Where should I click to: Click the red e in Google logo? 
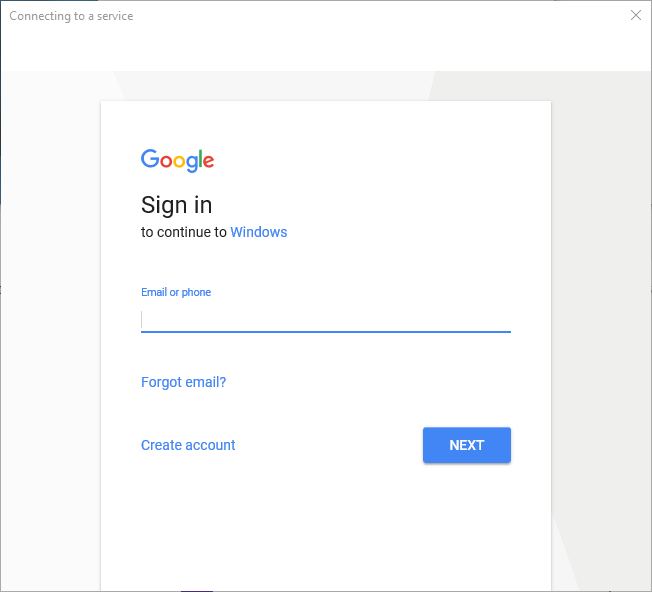coord(209,161)
